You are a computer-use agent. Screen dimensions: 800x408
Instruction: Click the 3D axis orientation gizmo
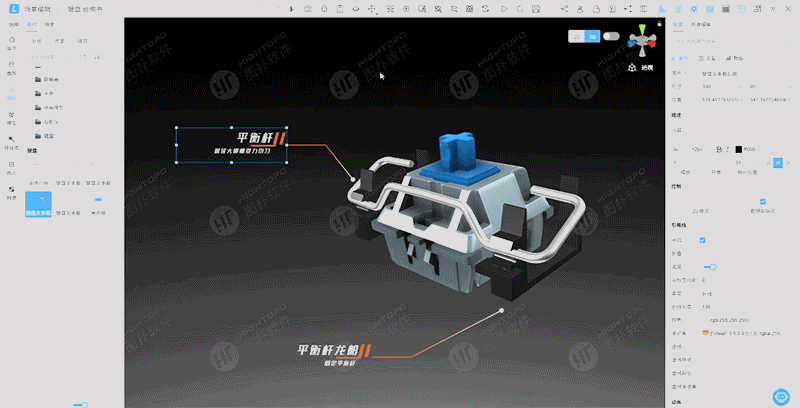pos(642,40)
